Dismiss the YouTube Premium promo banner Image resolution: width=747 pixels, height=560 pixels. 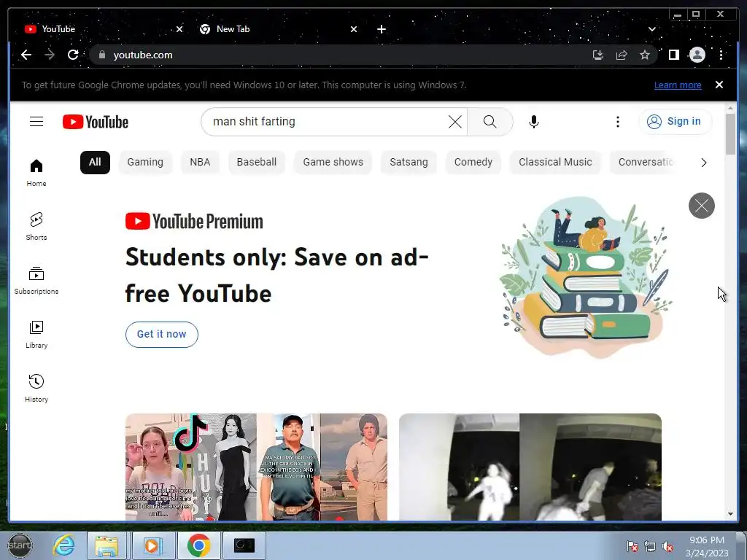pos(701,206)
